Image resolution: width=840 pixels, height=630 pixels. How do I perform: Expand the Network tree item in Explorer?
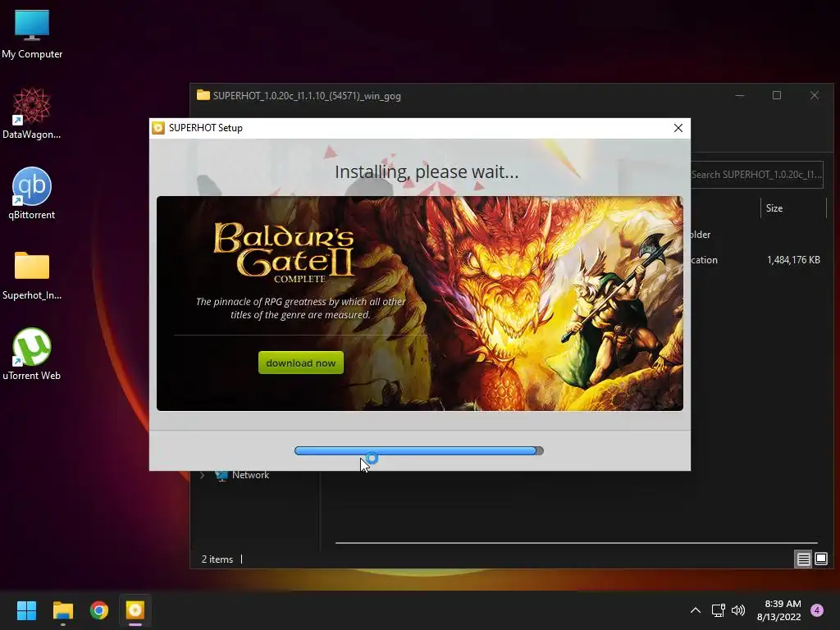(203, 475)
